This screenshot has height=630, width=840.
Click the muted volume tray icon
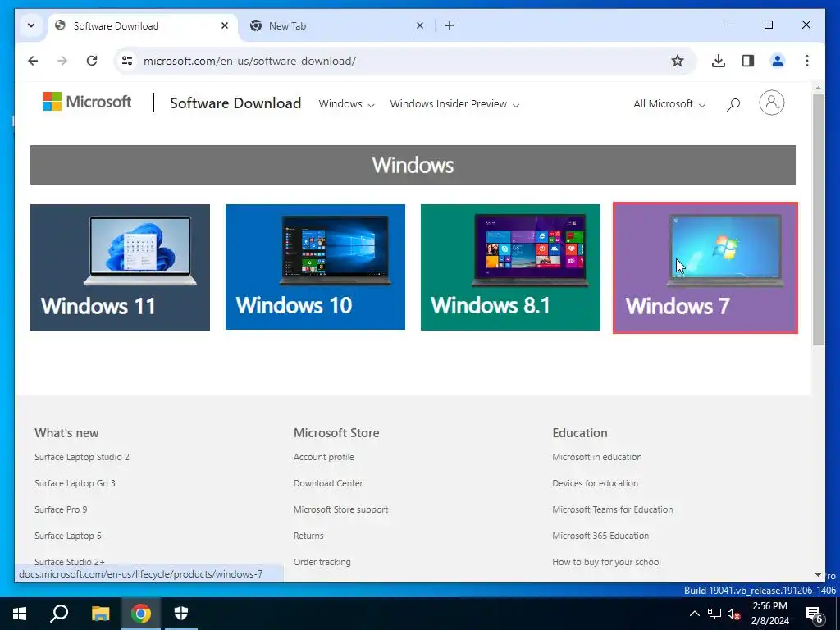pyautogui.click(x=733, y=614)
